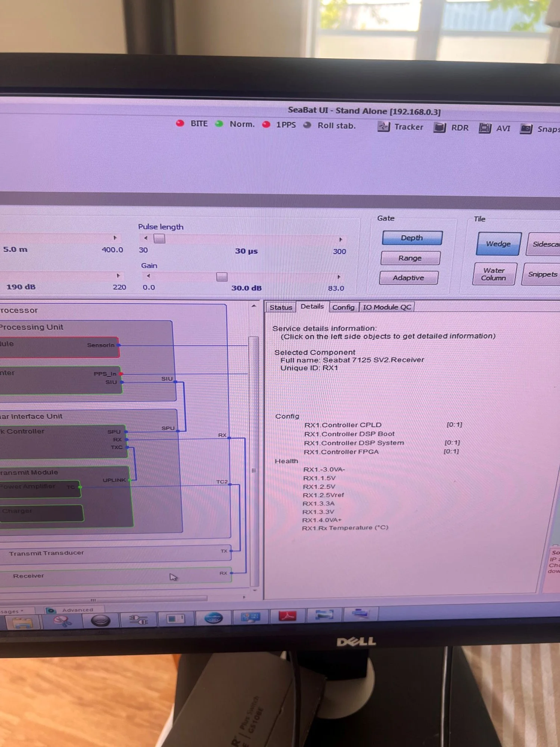
Task: Click the red BITE status indicator
Action: pyautogui.click(x=180, y=123)
